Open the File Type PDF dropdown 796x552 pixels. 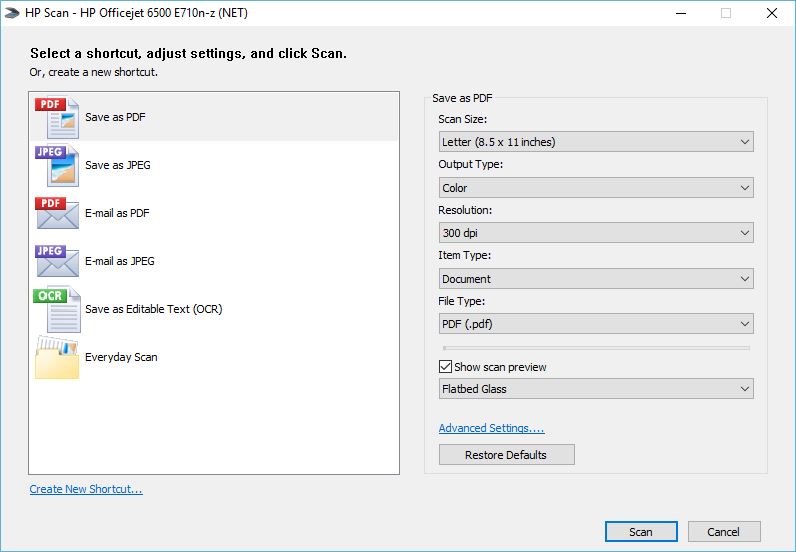(596, 324)
